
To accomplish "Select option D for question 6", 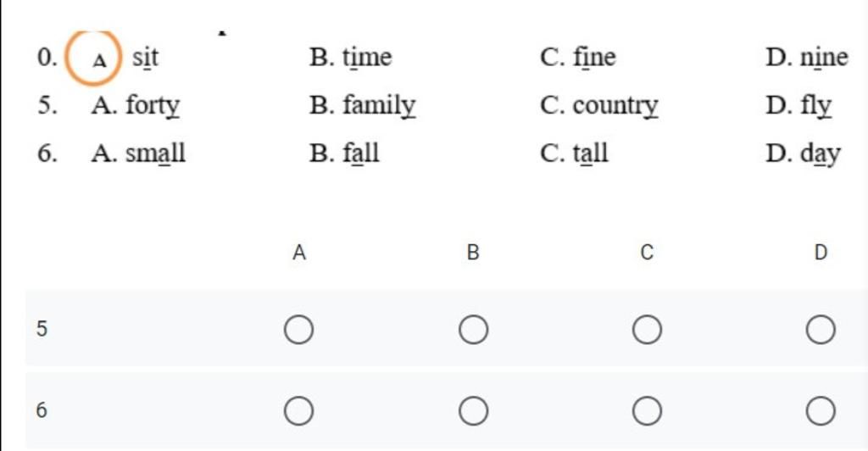I will point(821,411).
